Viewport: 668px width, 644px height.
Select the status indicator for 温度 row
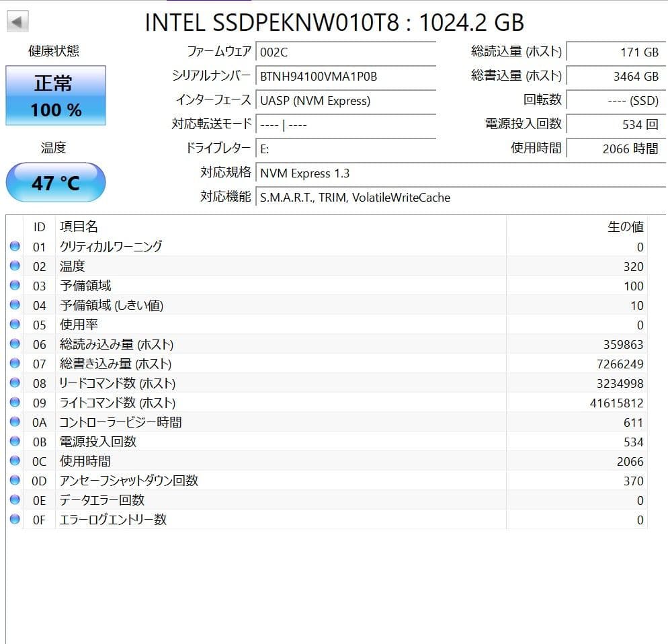[14, 266]
